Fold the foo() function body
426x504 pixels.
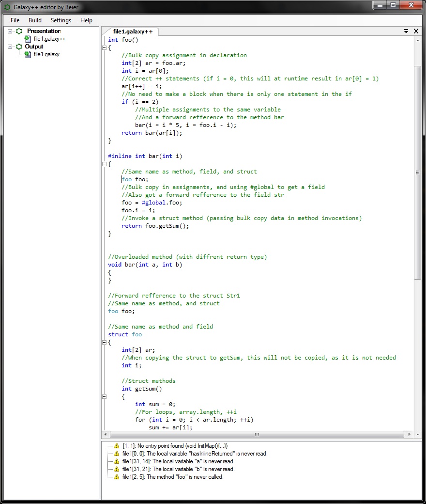pos(104,47)
